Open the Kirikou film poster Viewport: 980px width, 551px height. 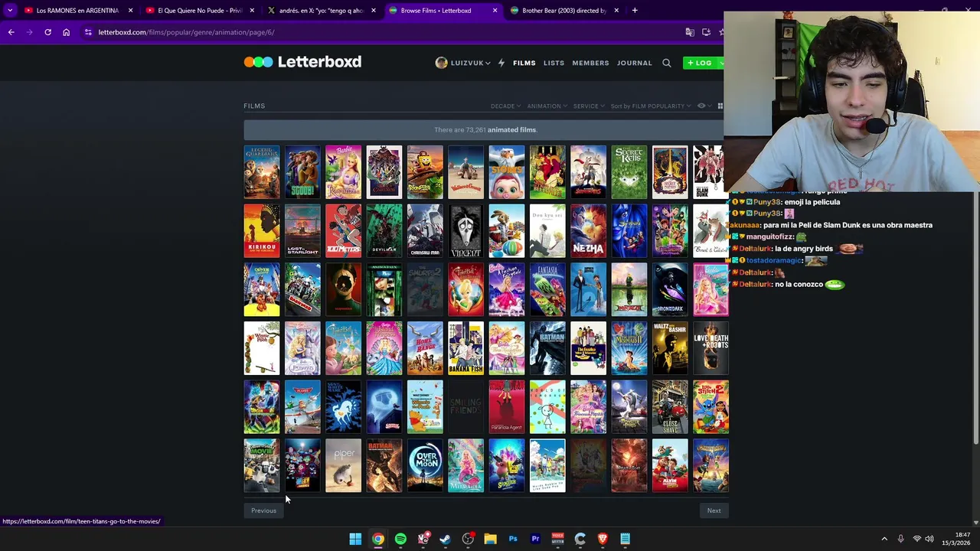click(x=262, y=231)
